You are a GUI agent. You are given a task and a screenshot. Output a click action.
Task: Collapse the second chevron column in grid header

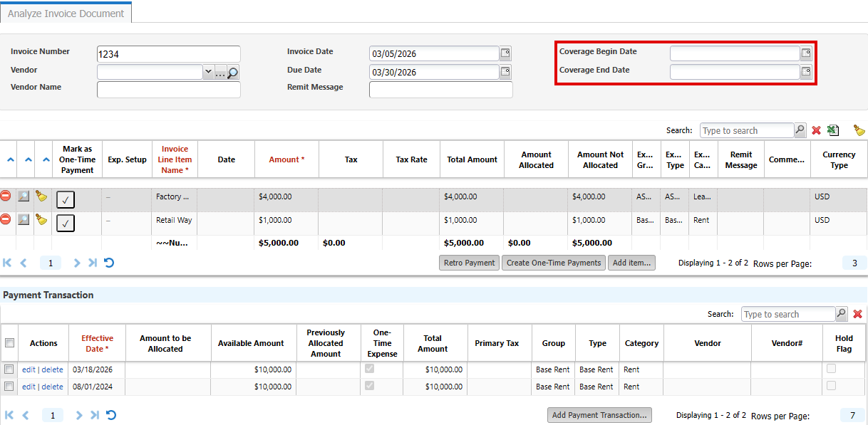[x=27, y=159]
